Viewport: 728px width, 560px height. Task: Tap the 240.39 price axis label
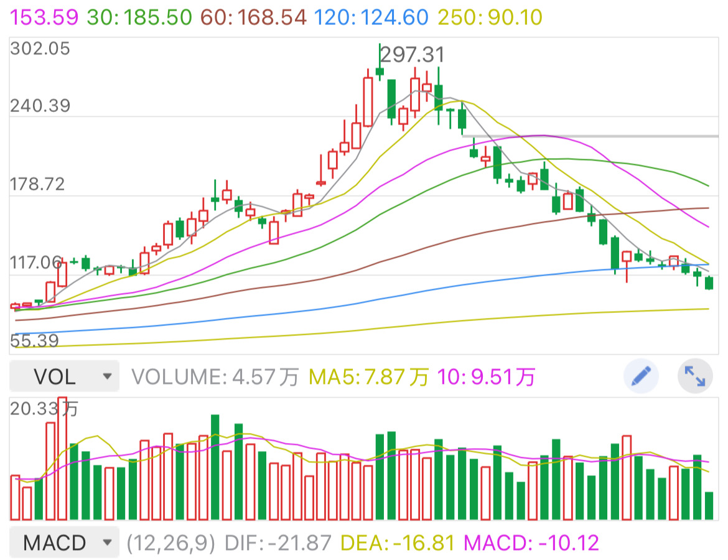click(40, 106)
